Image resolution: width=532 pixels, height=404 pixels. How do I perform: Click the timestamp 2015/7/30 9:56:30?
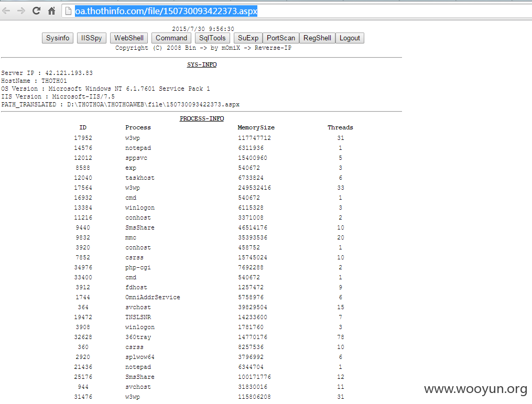click(x=203, y=29)
